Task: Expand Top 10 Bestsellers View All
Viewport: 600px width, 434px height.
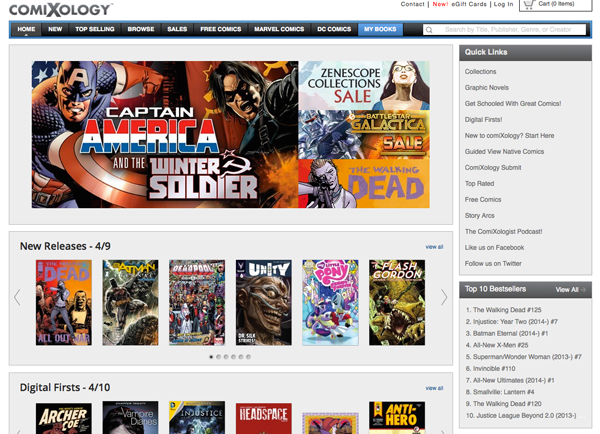Action: pyautogui.click(x=570, y=289)
